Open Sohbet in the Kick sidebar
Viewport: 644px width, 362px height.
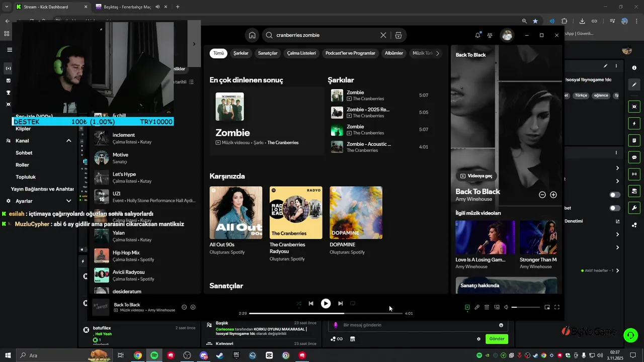tap(24, 153)
